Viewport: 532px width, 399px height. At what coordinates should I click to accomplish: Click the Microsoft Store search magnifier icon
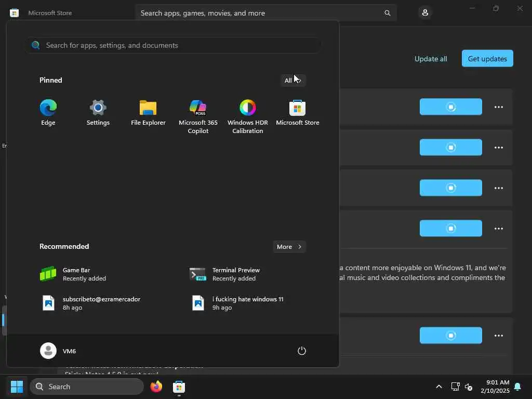(x=387, y=13)
